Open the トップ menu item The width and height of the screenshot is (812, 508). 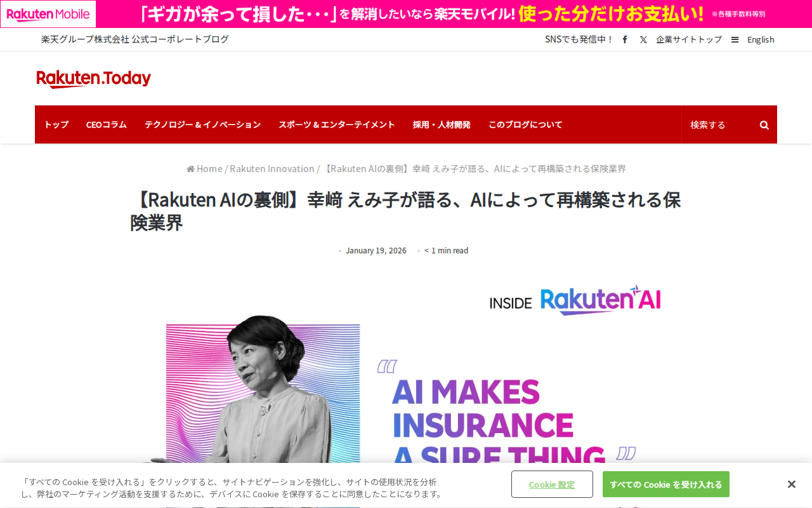56,124
